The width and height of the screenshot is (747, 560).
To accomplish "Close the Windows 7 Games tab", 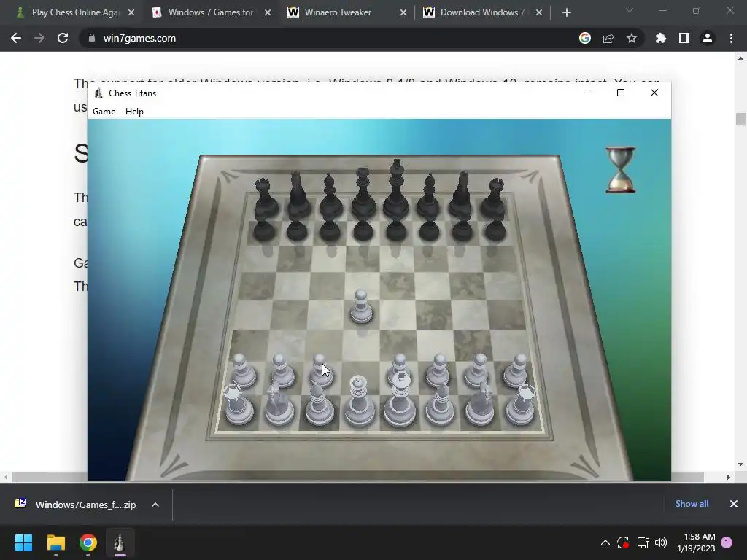I will pyautogui.click(x=268, y=13).
